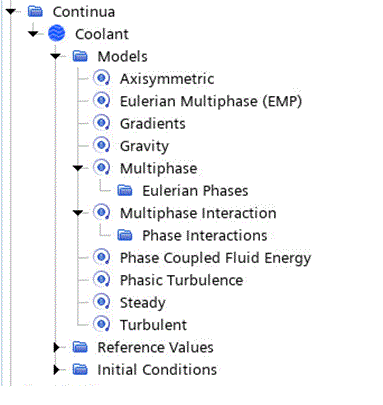Image resolution: width=383 pixels, height=405 pixels.
Task: Click the Axisymmetric model icon
Action: click(101, 78)
